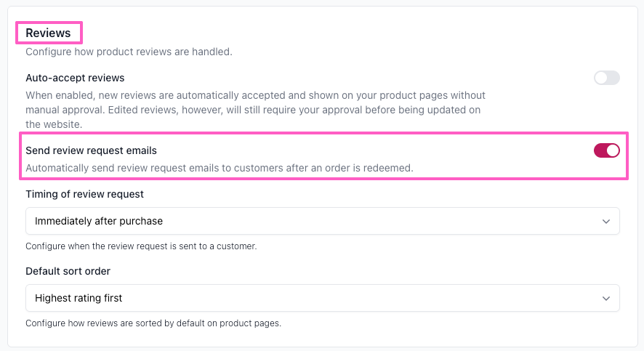
Task: Click the Default sort order label
Action: (x=68, y=271)
